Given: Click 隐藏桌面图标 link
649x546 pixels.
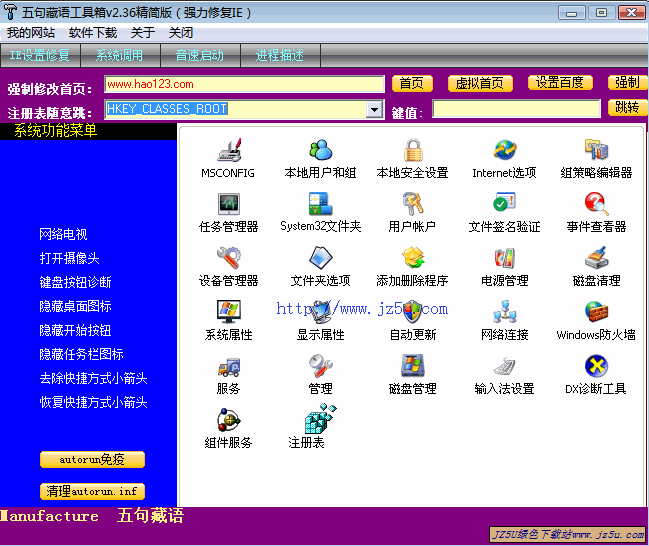Looking at the screenshot, I should (x=75, y=306).
